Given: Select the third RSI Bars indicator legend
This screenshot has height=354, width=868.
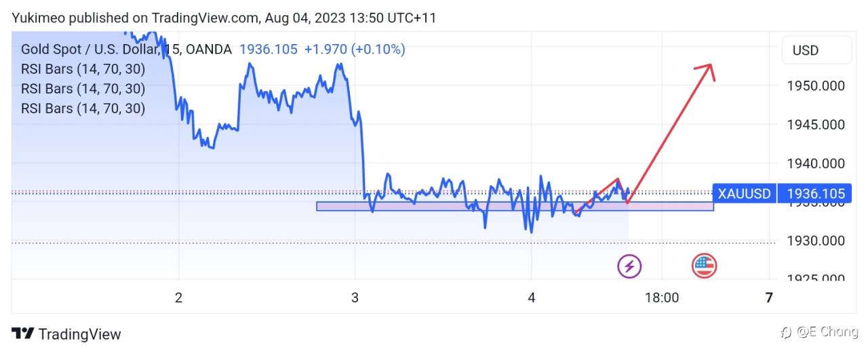Looking at the screenshot, I should coord(83,109).
